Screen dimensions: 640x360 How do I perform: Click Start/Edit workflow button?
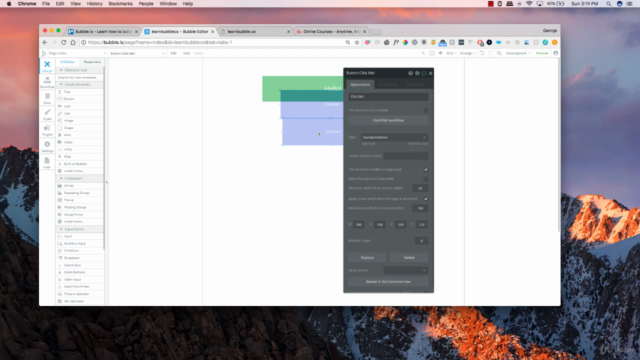388,120
